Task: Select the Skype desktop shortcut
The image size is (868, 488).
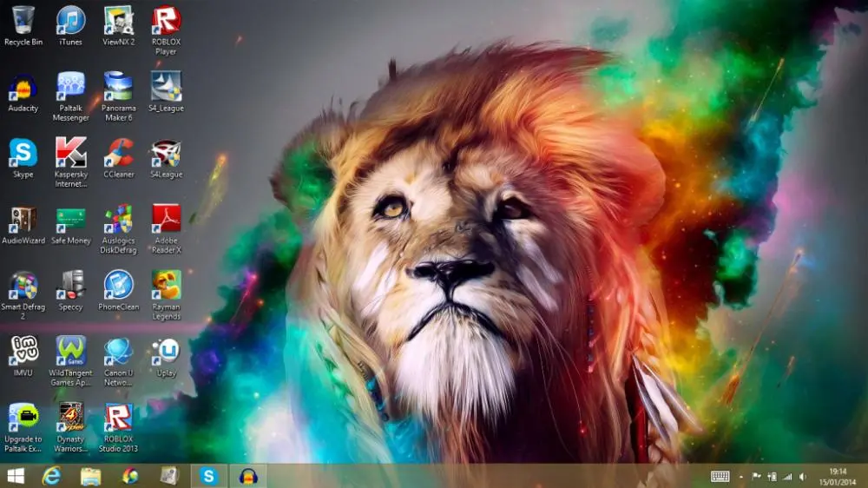Action: tap(23, 158)
